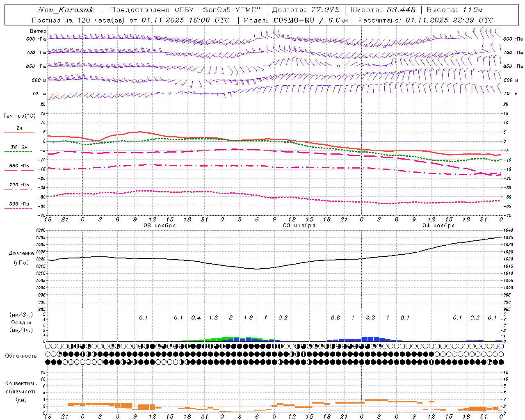Click the '(мм/3ч.)' precipitation unit label
The width and height of the screenshot is (525, 420).
[21, 315]
